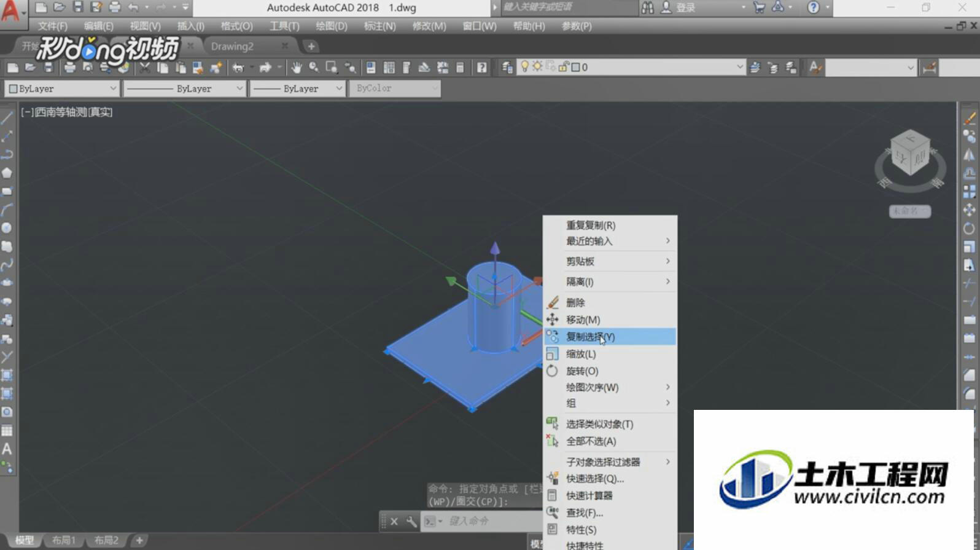
Task: Select the Rectangle draw tool
Action: [7, 191]
